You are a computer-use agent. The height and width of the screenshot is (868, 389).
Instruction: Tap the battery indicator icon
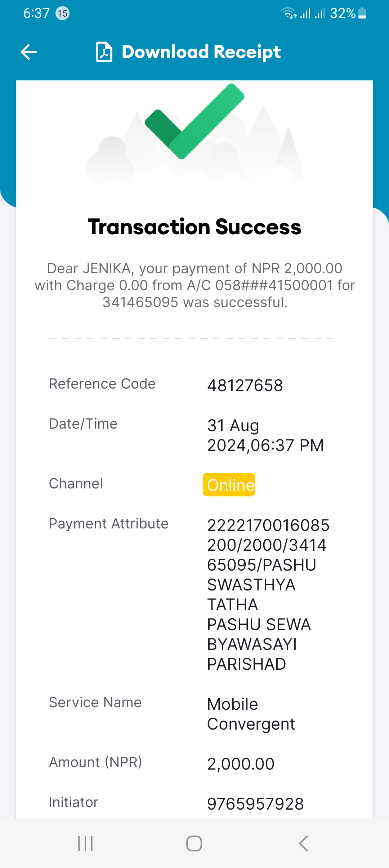(363, 13)
